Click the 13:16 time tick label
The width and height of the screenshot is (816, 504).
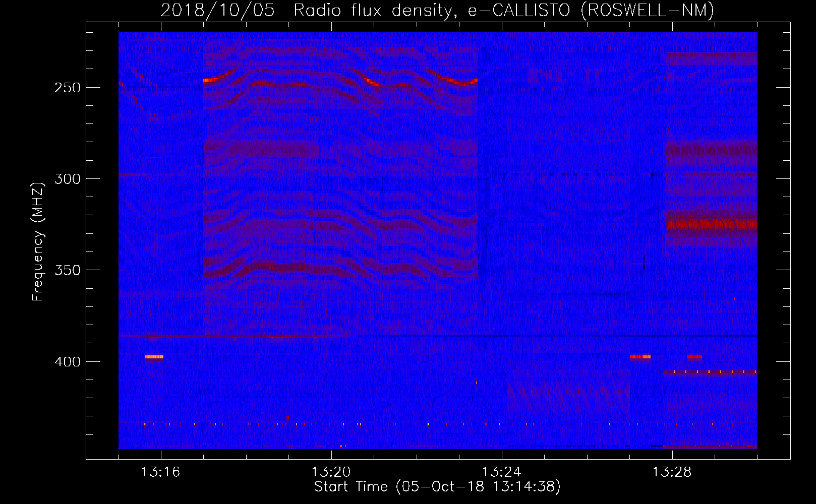160,472
